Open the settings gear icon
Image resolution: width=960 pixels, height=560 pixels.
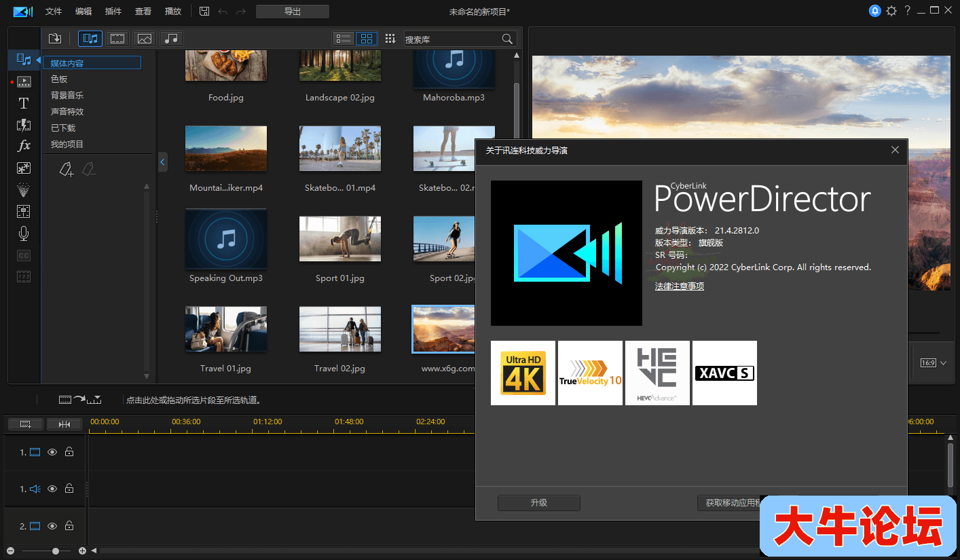(891, 11)
